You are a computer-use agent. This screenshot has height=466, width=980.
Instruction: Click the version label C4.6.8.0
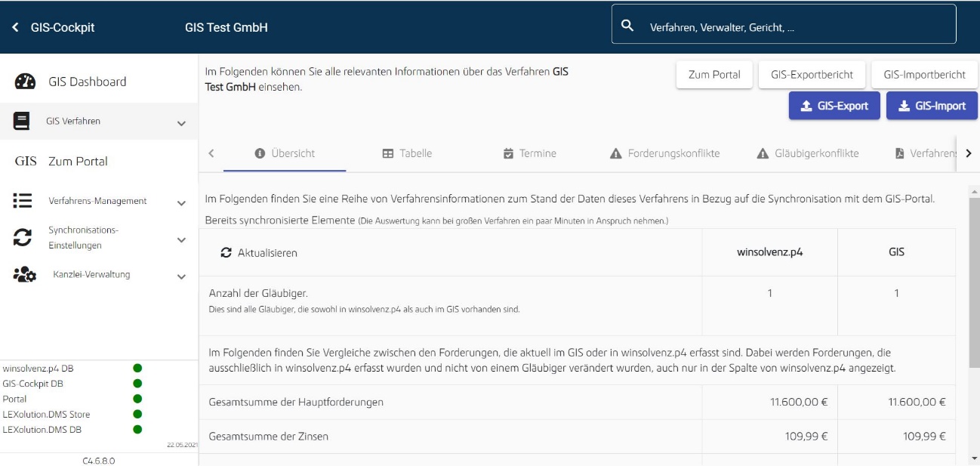(x=98, y=460)
